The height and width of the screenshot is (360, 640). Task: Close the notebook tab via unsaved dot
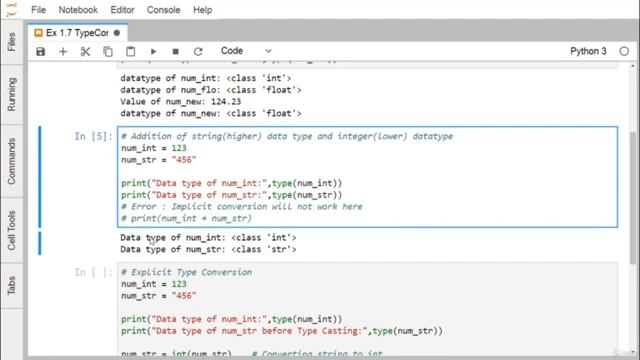(x=117, y=33)
